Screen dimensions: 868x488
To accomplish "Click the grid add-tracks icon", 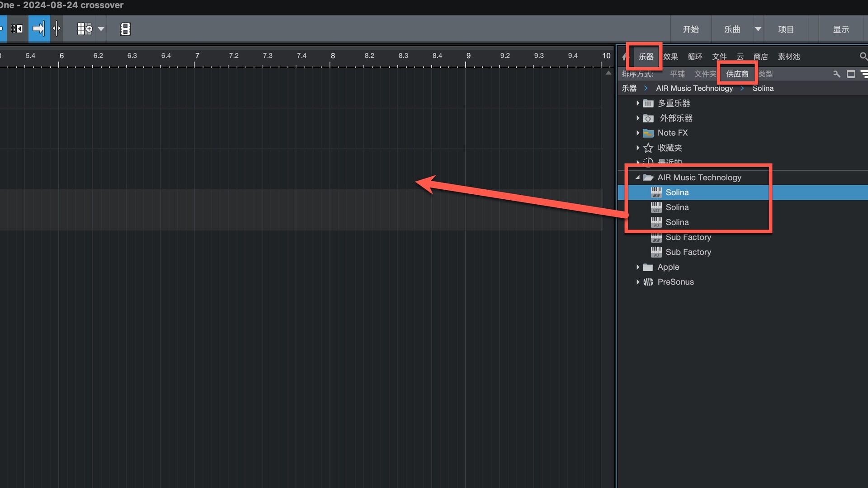I will (x=85, y=29).
